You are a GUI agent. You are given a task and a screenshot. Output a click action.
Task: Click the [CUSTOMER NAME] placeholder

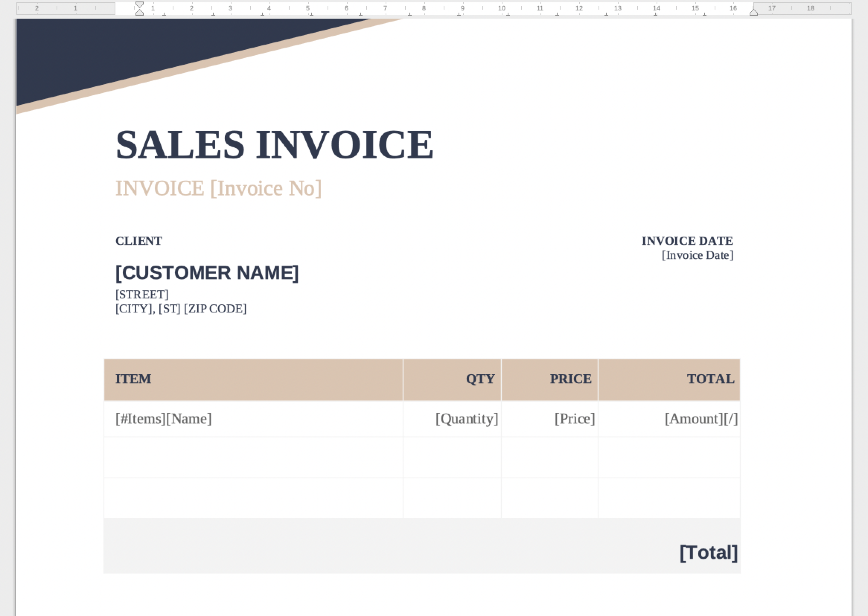tap(207, 273)
